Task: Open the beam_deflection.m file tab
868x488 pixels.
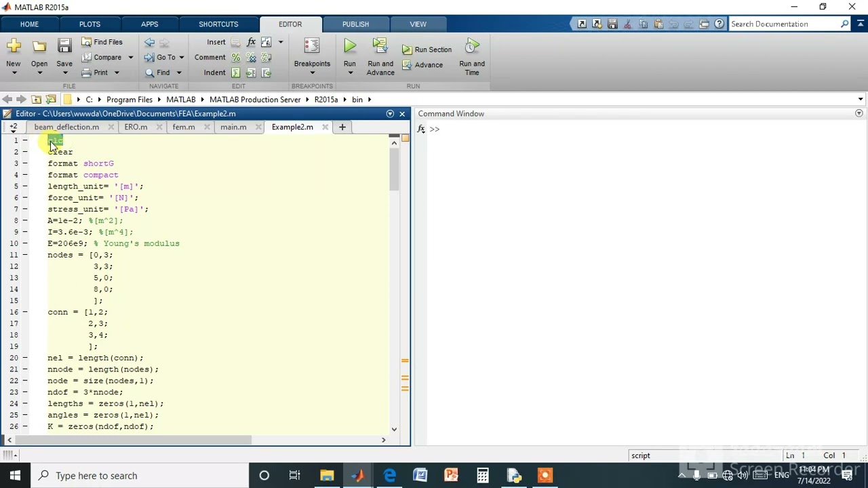Action: tap(66, 127)
